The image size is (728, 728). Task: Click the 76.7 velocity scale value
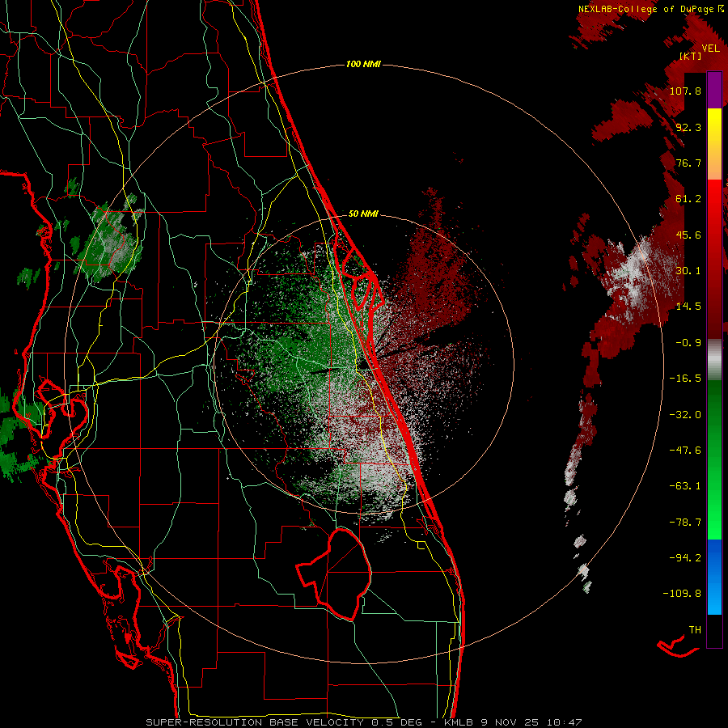click(688, 163)
